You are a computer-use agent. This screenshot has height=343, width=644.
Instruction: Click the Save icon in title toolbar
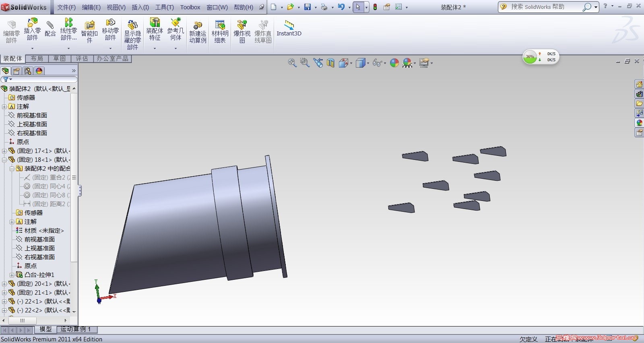pos(308,7)
